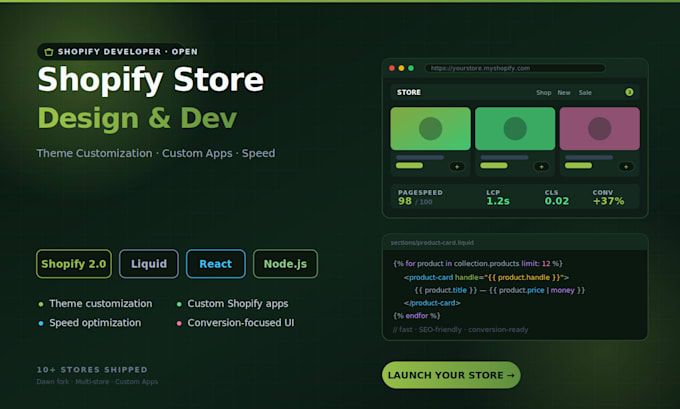Open the New nav item
Viewport: 680px width, 409px height.
click(564, 93)
